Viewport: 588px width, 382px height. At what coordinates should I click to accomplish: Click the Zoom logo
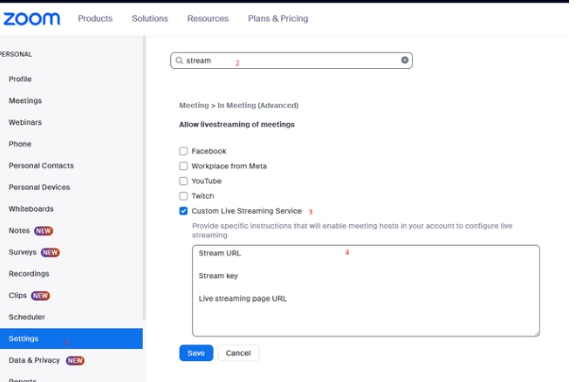[31, 19]
